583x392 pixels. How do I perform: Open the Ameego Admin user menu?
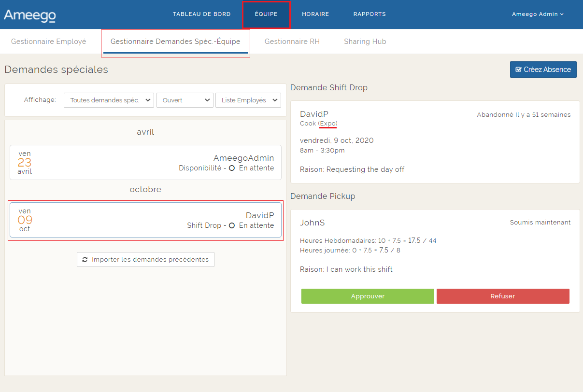coord(538,14)
